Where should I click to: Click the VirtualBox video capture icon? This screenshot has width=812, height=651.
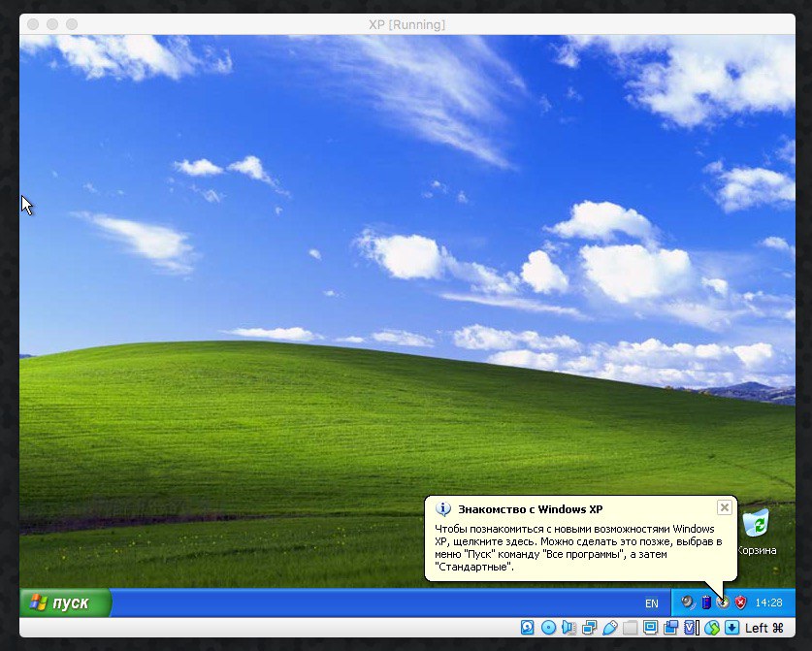click(670, 628)
